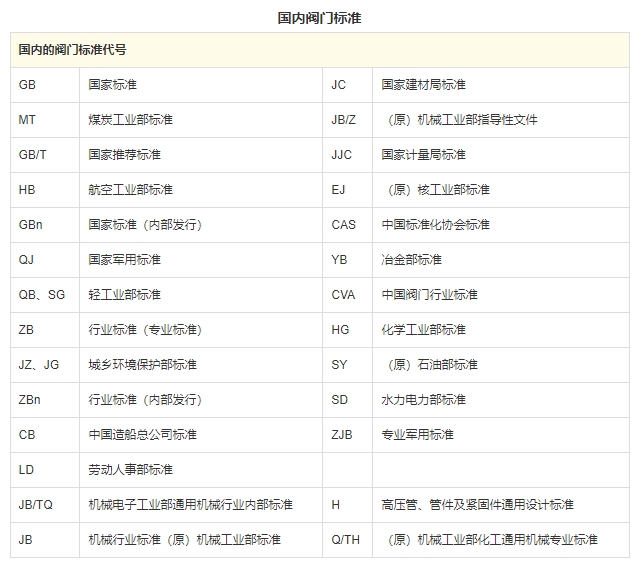Select the 煤炭工业部标准 cell

(x=201, y=120)
